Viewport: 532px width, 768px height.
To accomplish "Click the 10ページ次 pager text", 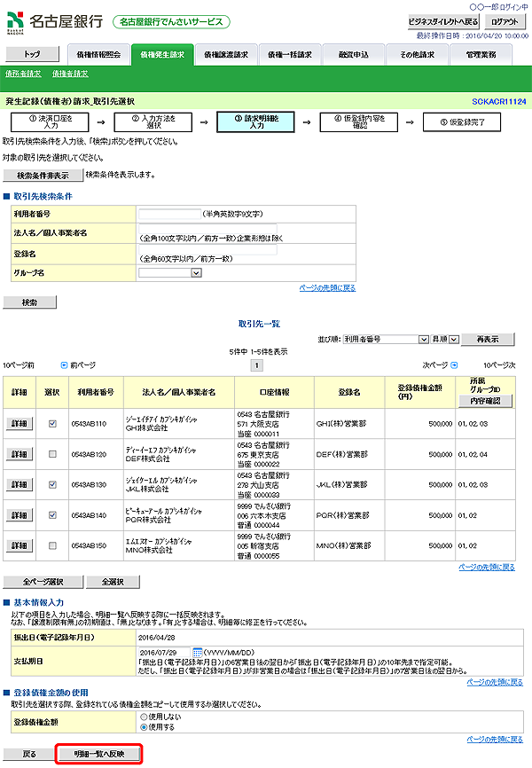I will coord(499,365).
